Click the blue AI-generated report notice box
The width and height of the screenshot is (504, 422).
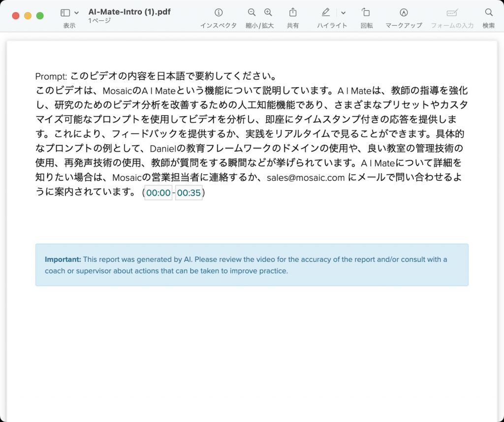(x=252, y=265)
